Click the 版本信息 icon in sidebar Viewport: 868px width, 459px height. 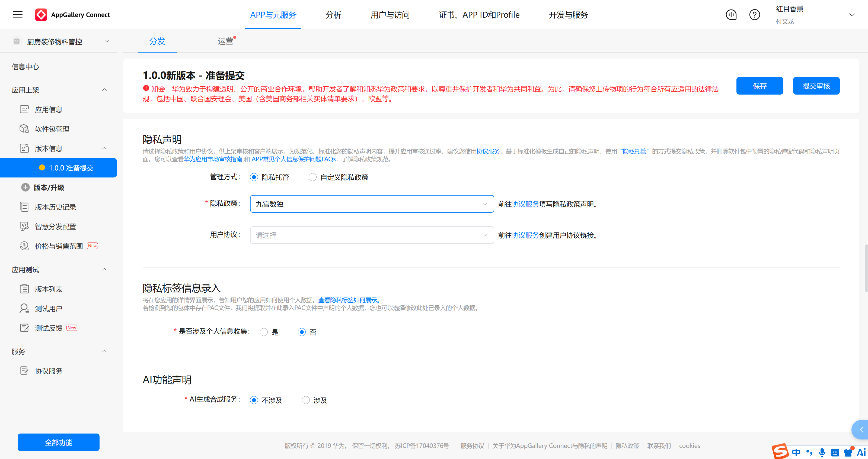point(24,148)
